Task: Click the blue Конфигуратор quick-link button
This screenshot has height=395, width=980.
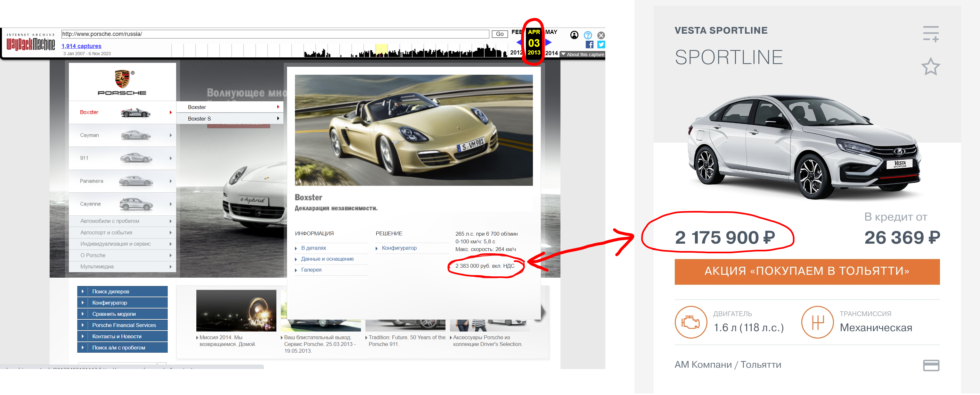Action: 122,302
